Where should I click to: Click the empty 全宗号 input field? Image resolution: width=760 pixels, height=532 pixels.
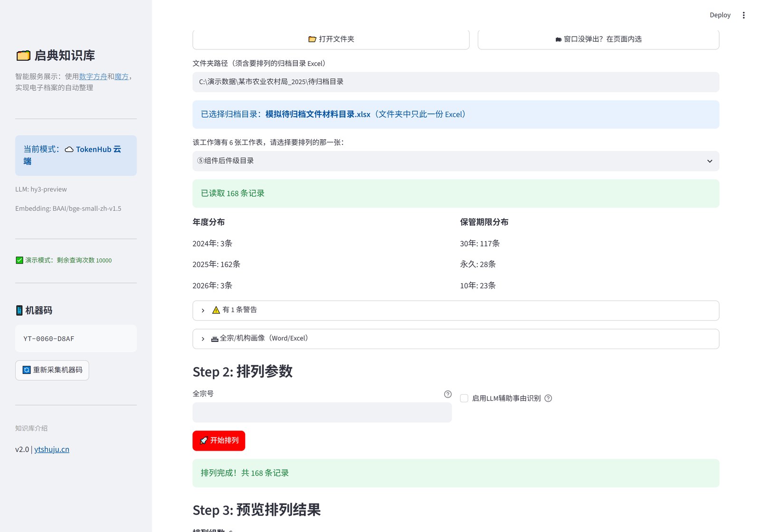pos(322,412)
